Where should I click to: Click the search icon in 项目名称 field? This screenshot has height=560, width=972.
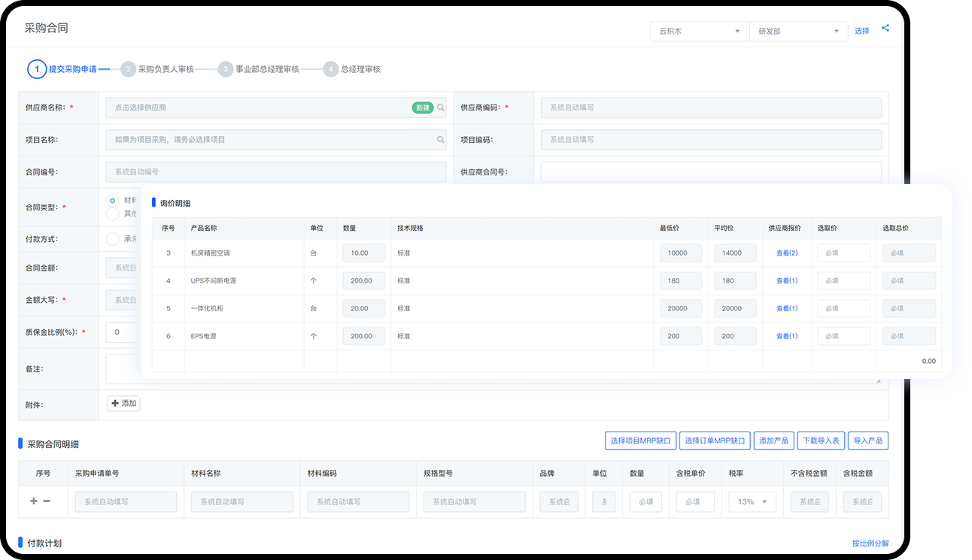point(441,140)
